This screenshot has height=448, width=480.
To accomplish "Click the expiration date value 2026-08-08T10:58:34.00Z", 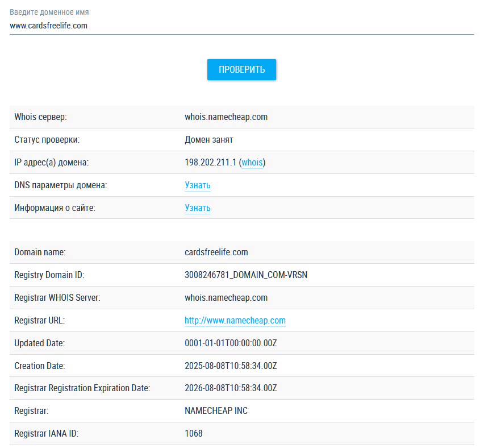I will pyautogui.click(x=231, y=388).
